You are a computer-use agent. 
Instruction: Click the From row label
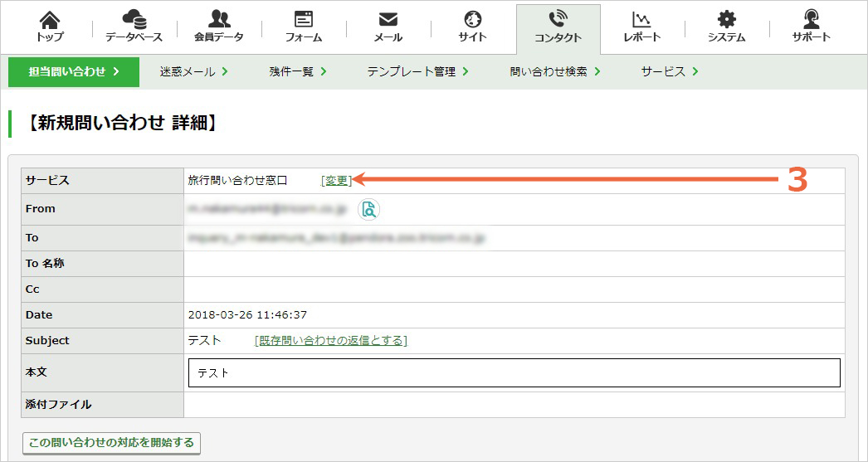click(41, 209)
